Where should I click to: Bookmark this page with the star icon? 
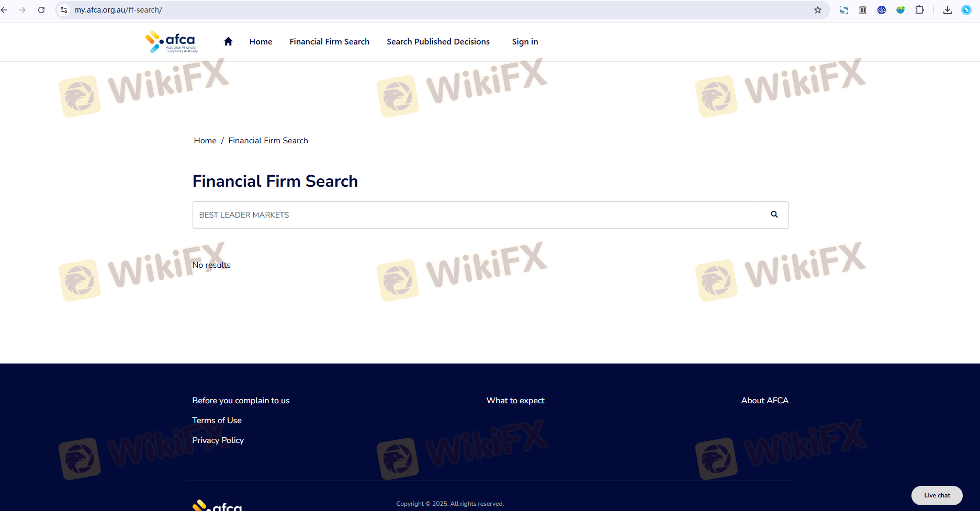817,10
